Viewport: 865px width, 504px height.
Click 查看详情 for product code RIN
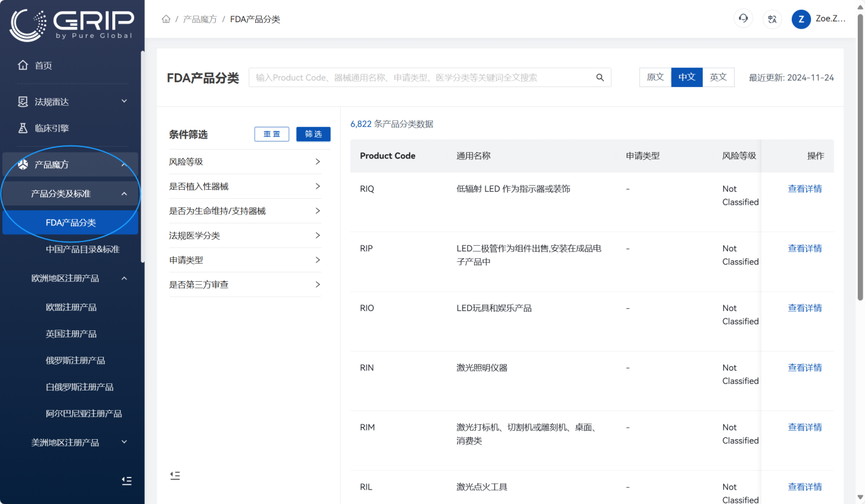point(805,367)
